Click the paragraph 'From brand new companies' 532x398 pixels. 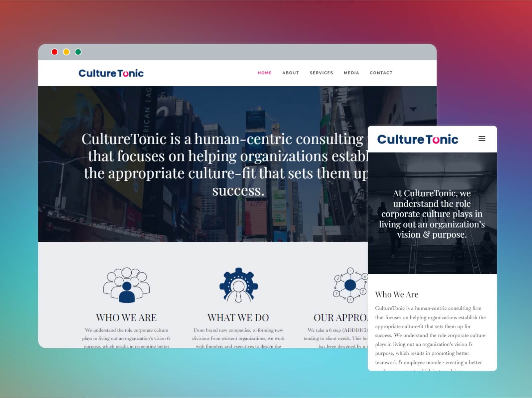[x=238, y=338]
